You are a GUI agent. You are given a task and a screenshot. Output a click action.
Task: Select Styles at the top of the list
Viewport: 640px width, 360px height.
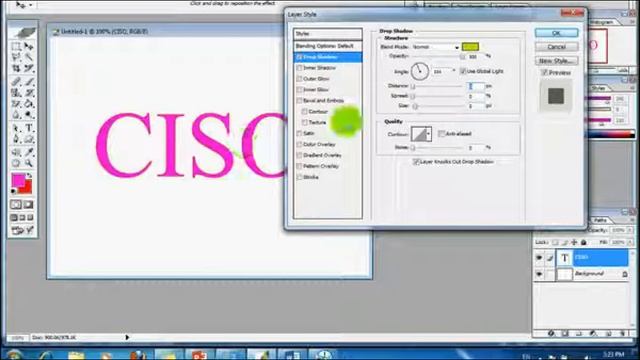pyautogui.click(x=328, y=34)
